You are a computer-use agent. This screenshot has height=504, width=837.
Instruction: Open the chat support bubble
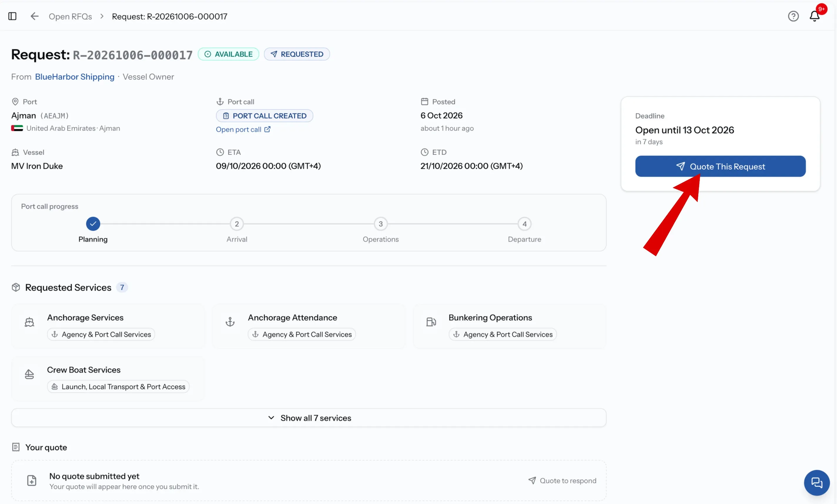817,482
